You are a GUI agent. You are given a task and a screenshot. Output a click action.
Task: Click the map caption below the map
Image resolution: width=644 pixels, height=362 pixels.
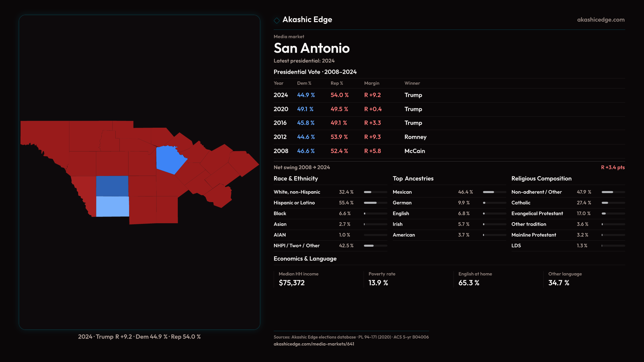click(139, 337)
